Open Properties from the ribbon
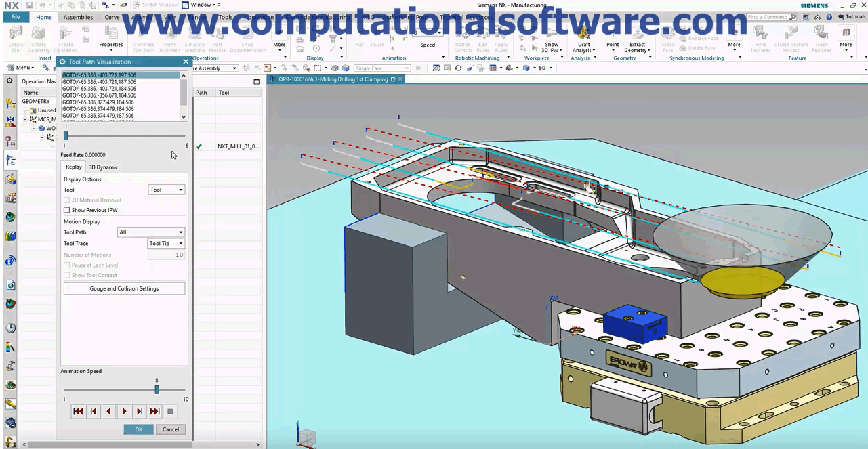Image resolution: width=868 pixels, height=449 pixels. 111,38
